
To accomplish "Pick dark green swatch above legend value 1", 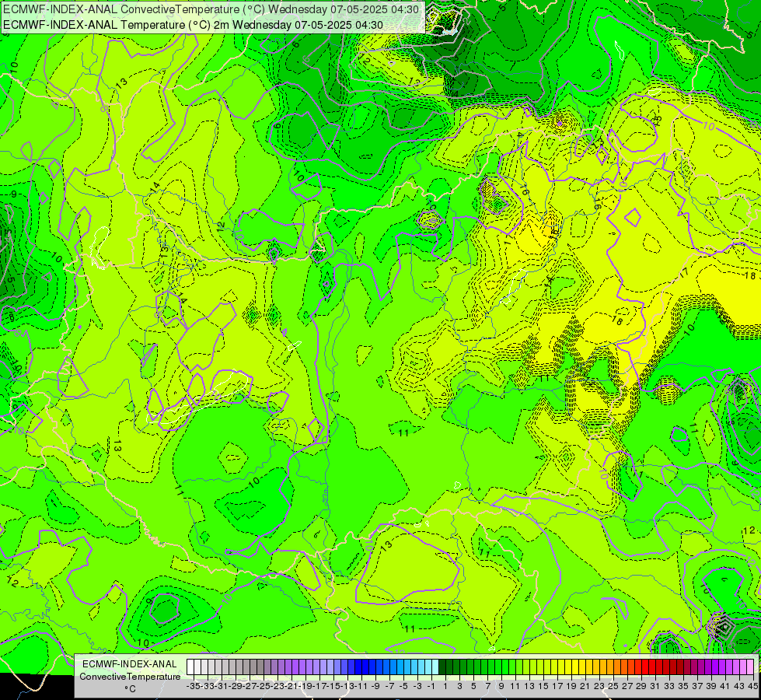I will (x=442, y=667).
